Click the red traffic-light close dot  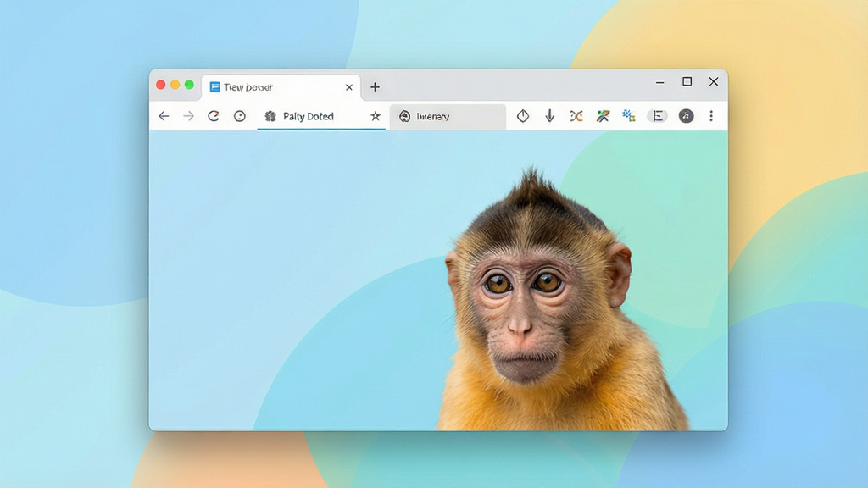pos(160,85)
